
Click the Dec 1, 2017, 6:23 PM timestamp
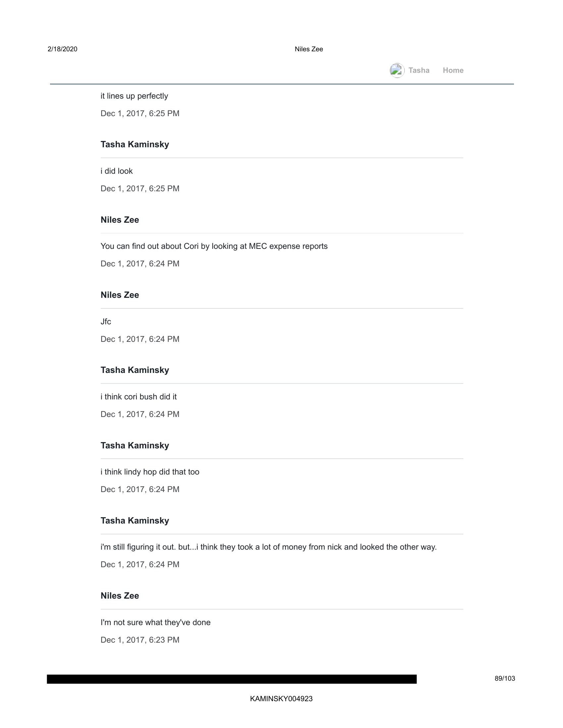(x=140, y=640)
